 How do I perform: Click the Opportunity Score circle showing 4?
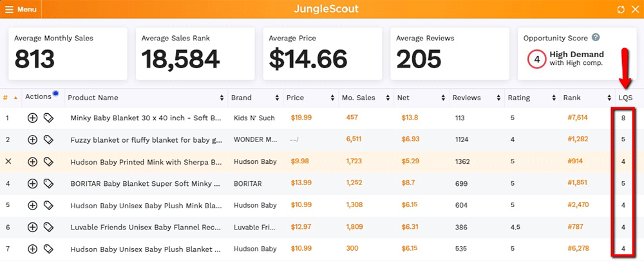[x=536, y=59]
